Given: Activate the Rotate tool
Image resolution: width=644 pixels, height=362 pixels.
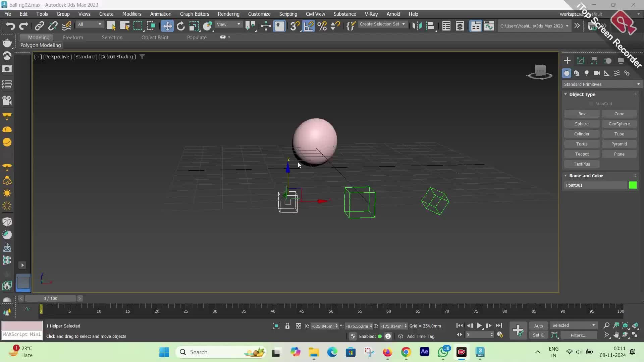Looking at the screenshot, I should [x=181, y=26].
